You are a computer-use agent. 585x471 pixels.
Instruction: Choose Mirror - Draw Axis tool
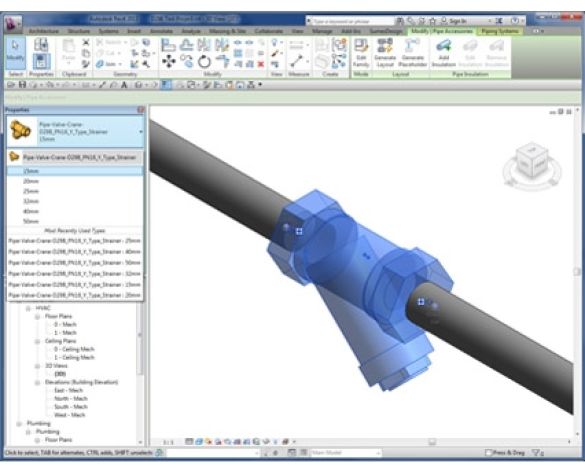tap(222, 45)
